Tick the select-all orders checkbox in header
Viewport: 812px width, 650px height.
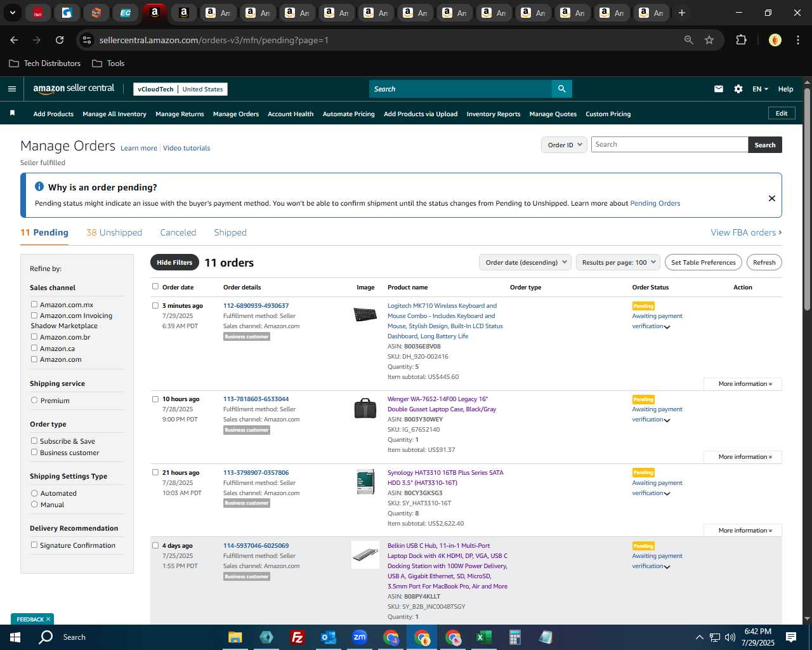point(155,287)
